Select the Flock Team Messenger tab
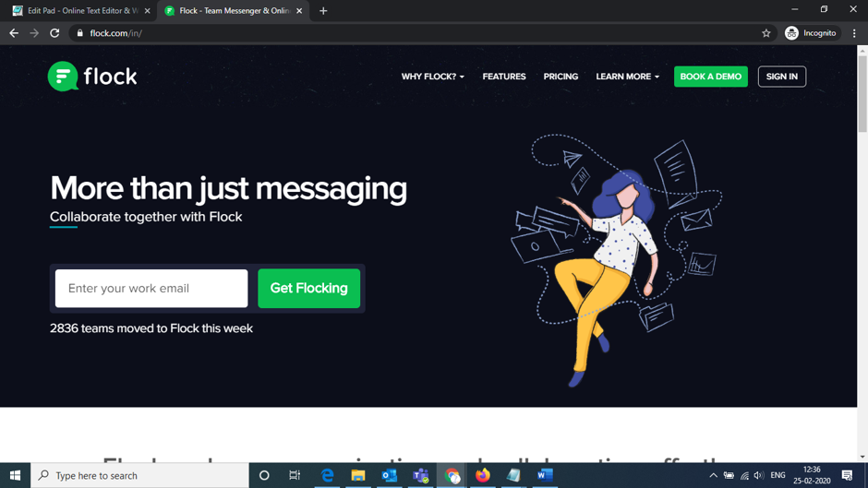This screenshot has width=868, height=488. 234,10
